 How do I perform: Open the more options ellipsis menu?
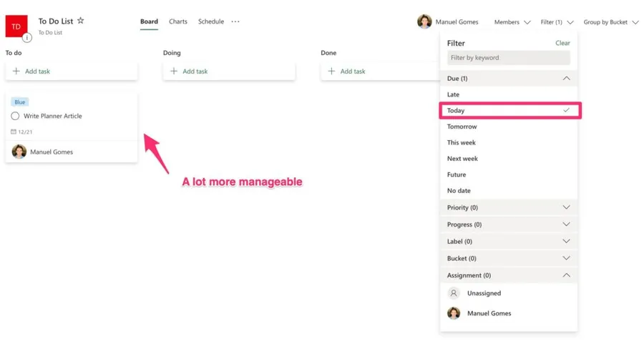point(235,21)
